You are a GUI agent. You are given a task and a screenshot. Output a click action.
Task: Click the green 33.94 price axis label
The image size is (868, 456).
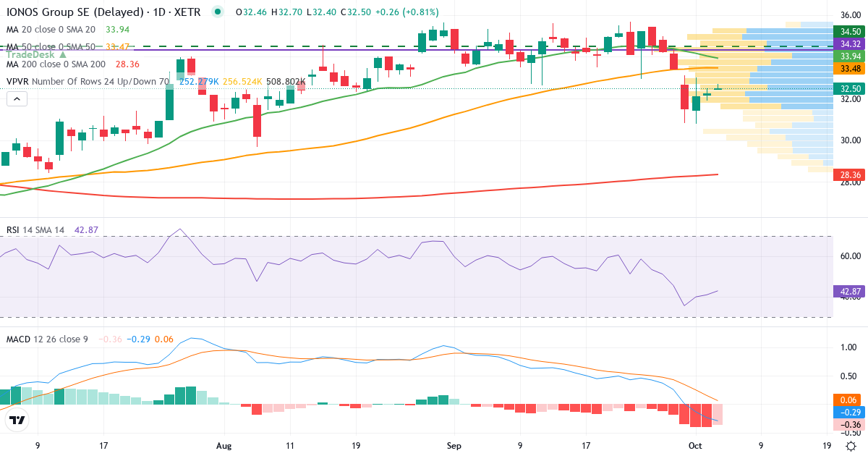click(x=851, y=56)
